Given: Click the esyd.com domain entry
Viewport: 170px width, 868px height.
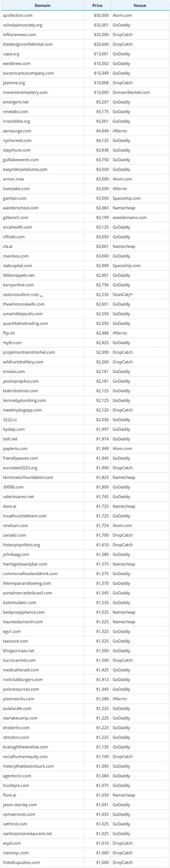Looking at the screenshot, I should point(12,843).
